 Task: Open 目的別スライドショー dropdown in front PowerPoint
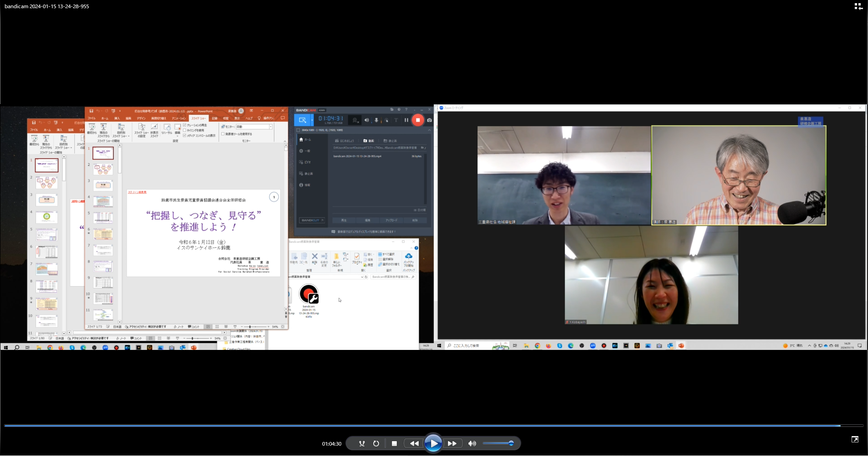[x=121, y=130]
